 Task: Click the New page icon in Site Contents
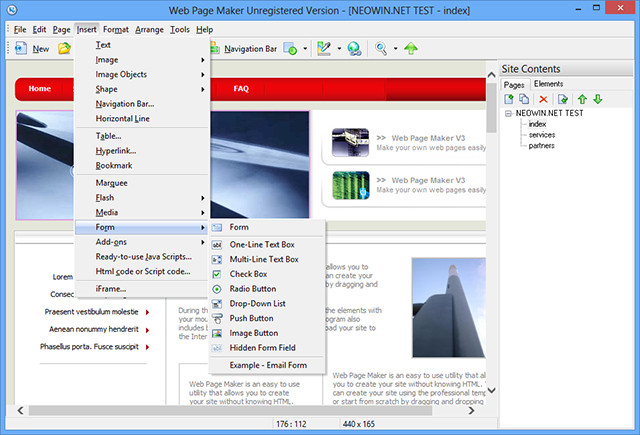pyautogui.click(x=510, y=99)
